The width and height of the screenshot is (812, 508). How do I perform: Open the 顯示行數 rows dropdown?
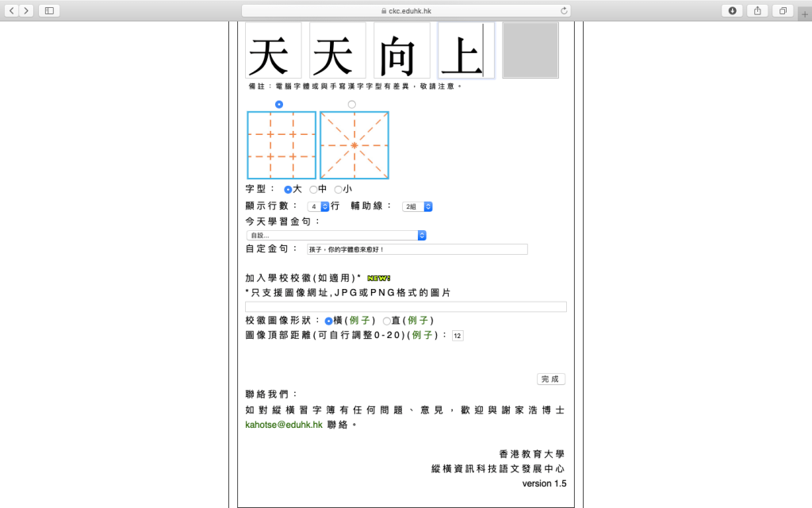[319, 206]
